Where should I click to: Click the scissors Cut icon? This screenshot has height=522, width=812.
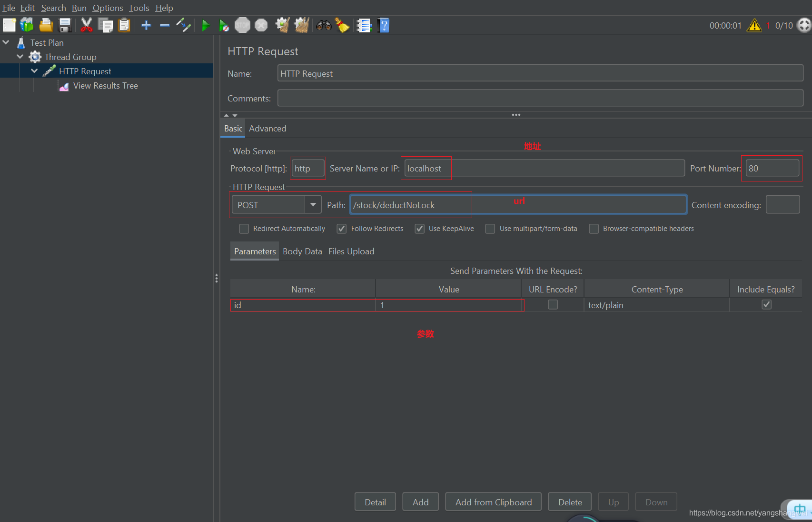tap(86, 25)
